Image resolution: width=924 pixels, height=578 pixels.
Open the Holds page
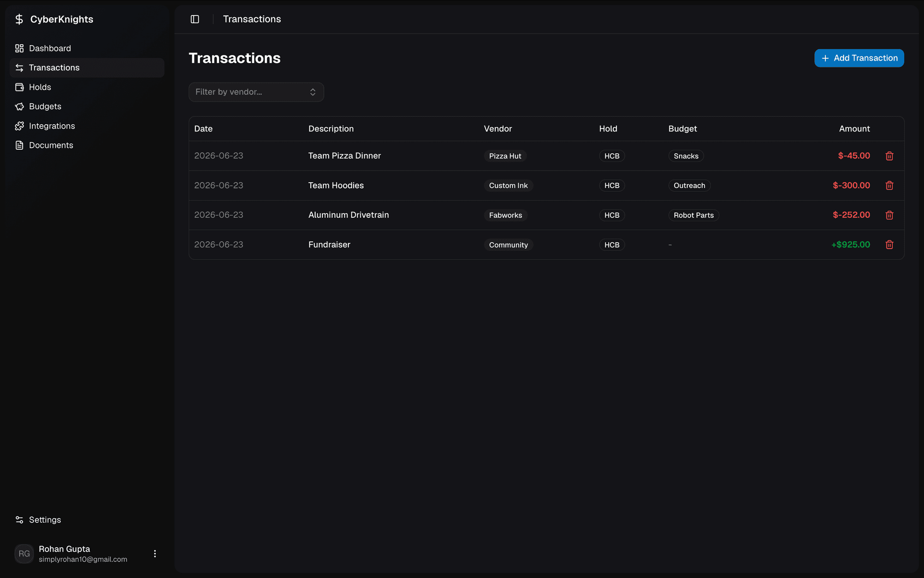(x=87, y=87)
